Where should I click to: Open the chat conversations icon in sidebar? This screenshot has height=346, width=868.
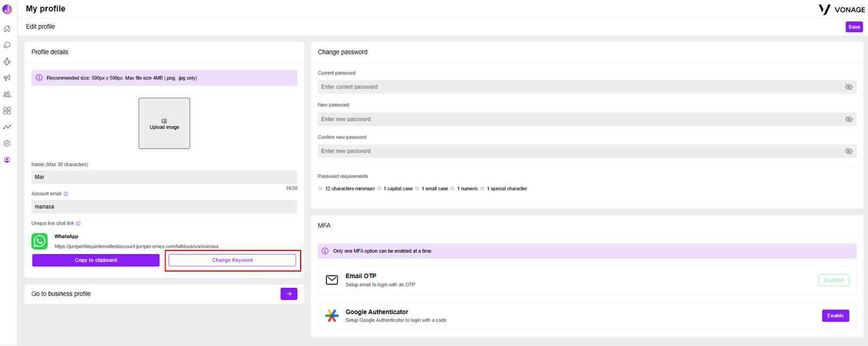7,45
